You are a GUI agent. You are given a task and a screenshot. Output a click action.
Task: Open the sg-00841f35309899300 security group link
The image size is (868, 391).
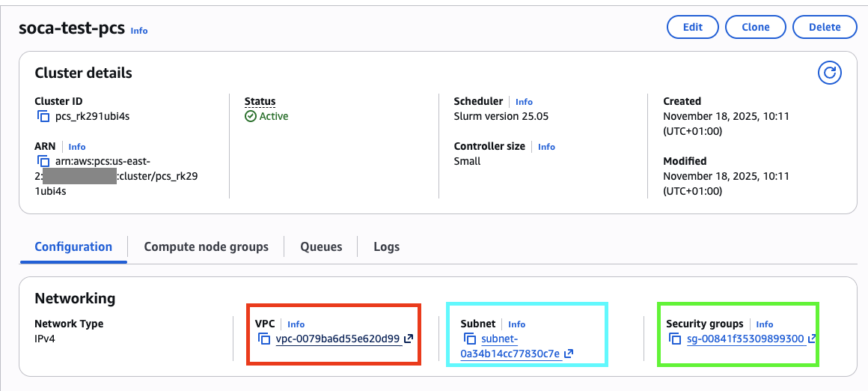pos(745,339)
